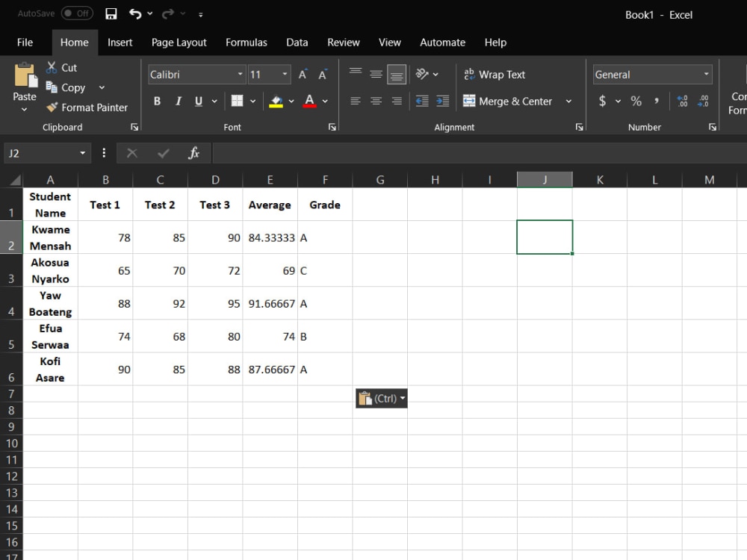Click the Orientation text-angle icon

pos(421,74)
